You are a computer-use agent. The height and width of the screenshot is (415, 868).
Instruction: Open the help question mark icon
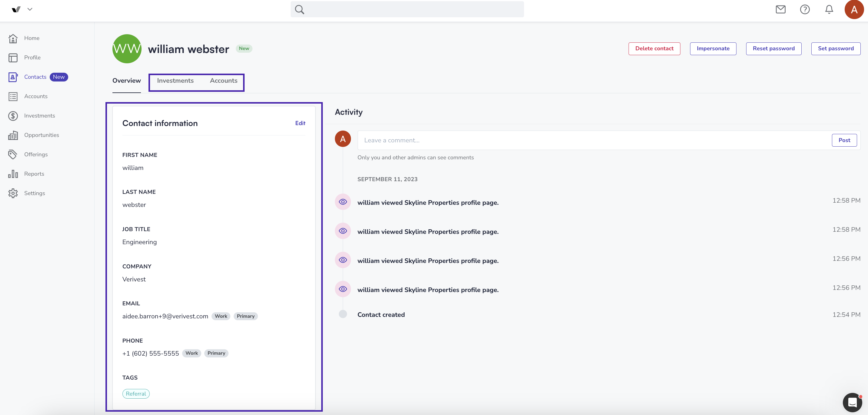[805, 9]
